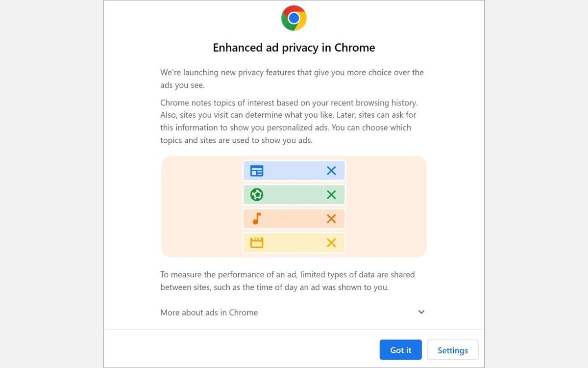
Task: Select the news topic icon
Action: point(257,170)
